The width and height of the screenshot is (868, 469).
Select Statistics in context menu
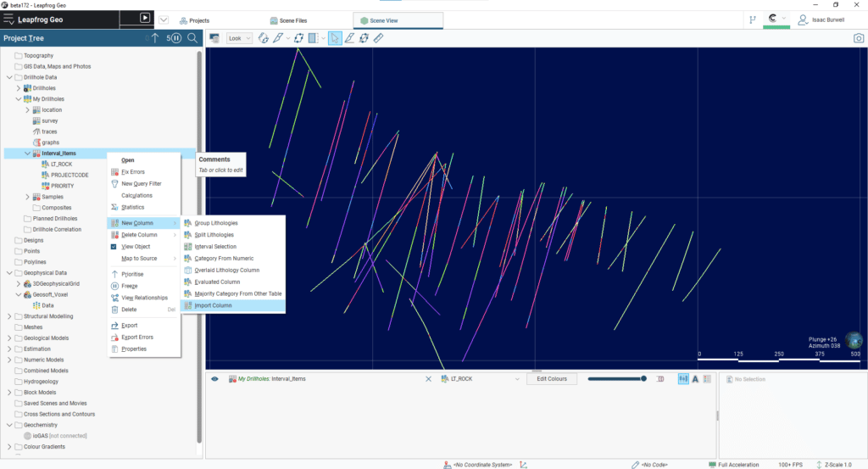[132, 207]
